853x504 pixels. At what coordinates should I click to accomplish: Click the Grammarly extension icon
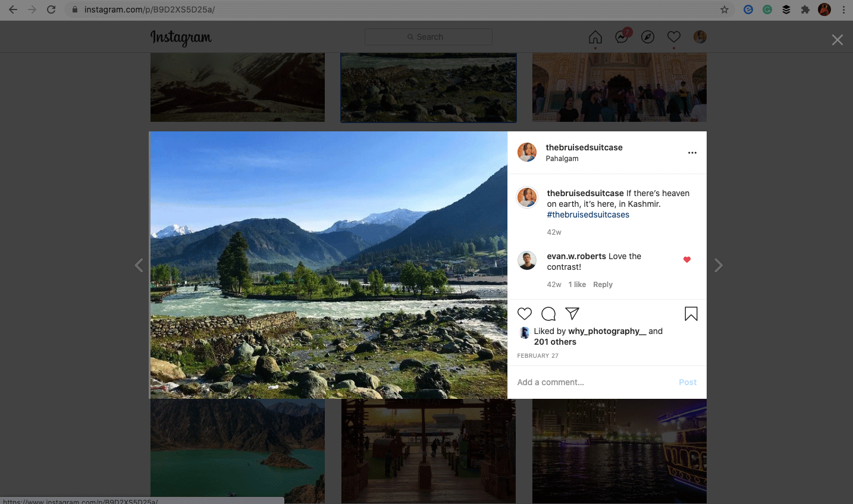click(767, 10)
